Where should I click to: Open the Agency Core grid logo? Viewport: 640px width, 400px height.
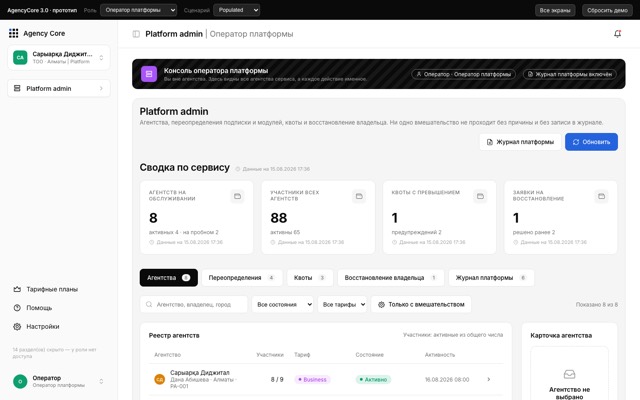[13, 33]
